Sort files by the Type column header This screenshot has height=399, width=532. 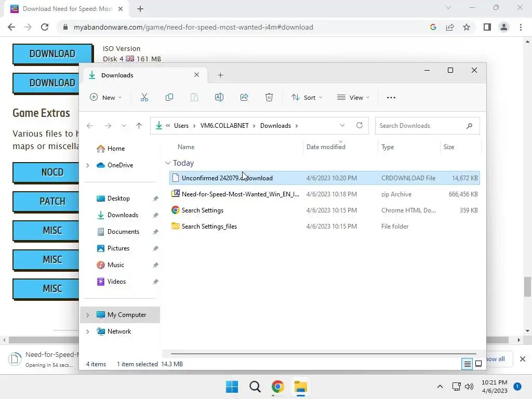click(x=388, y=147)
